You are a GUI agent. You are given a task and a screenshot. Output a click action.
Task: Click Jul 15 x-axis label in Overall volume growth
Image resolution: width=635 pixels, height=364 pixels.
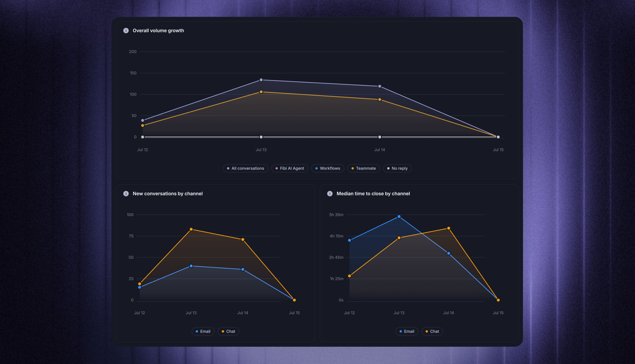coord(498,150)
